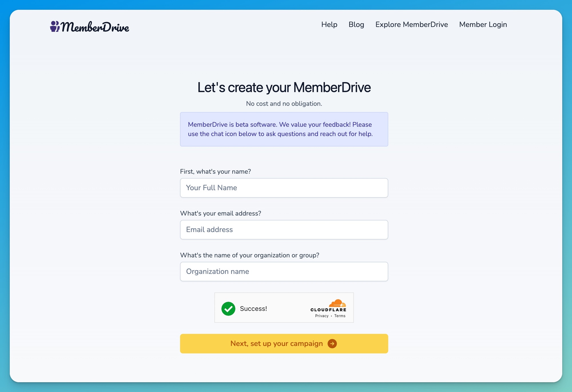572x392 pixels.
Task: Click 'First, what's your name?' label
Action: click(215, 171)
